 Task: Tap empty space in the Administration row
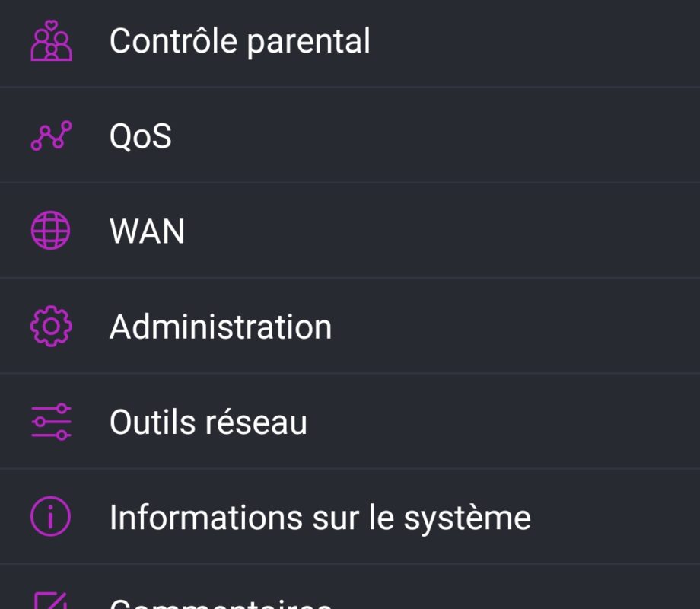click(x=514, y=326)
